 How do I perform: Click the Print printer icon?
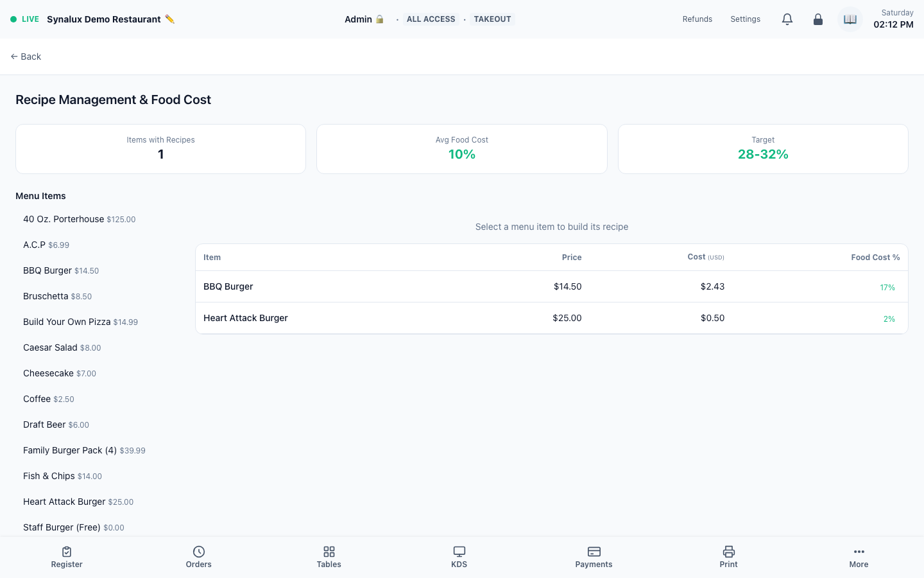pyautogui.click(x=729, y=552)
